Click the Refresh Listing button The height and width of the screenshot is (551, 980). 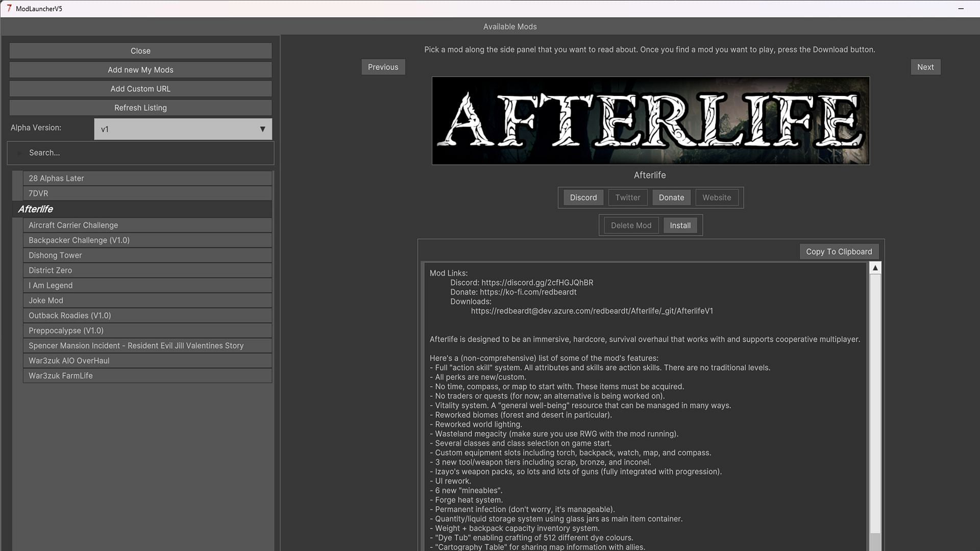pyautogui.click(x=140, y=108)
